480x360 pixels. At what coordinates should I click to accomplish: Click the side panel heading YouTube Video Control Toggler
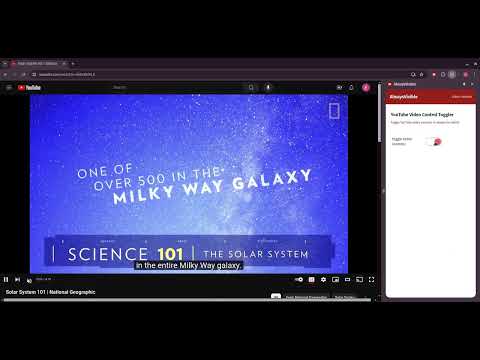click(x=422, y=114)
